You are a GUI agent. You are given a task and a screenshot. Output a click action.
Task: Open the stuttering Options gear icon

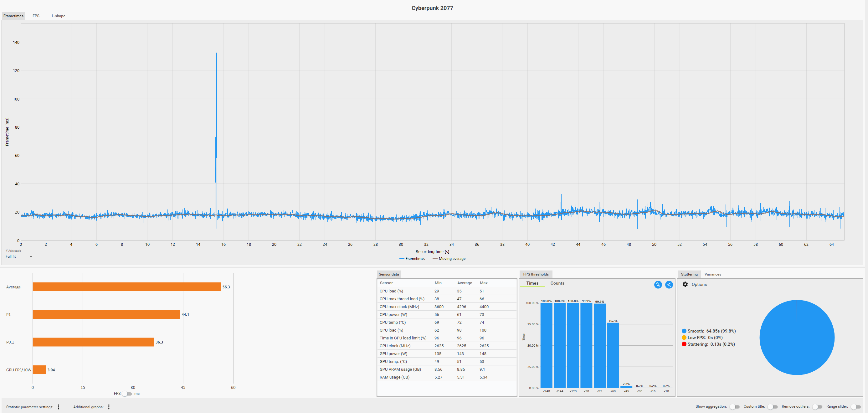pos(685,284)
